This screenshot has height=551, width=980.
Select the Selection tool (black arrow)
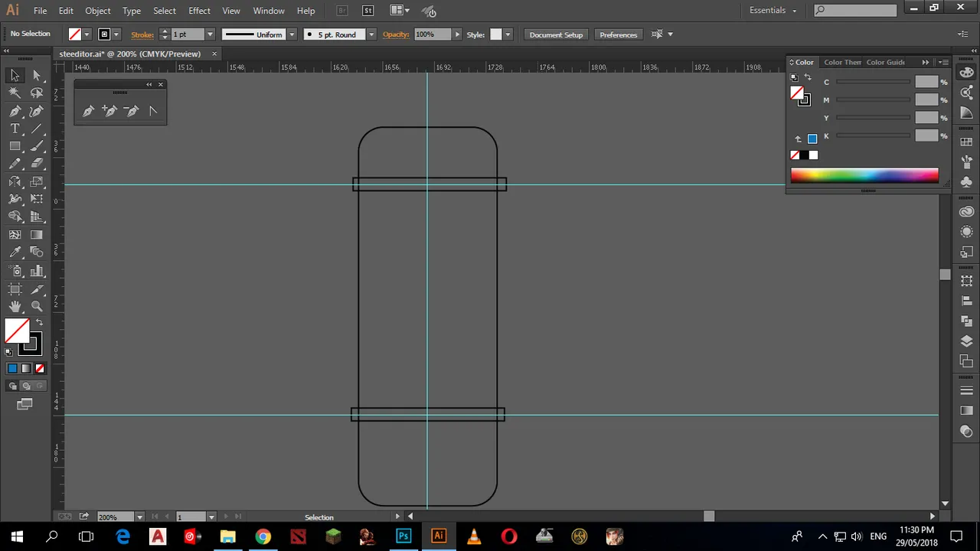[15, 75]
